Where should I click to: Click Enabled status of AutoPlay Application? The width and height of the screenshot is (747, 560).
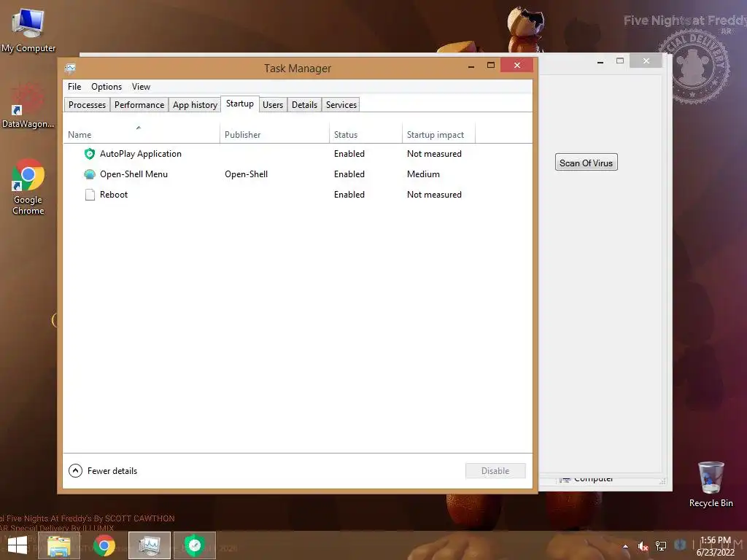point(349,154)
